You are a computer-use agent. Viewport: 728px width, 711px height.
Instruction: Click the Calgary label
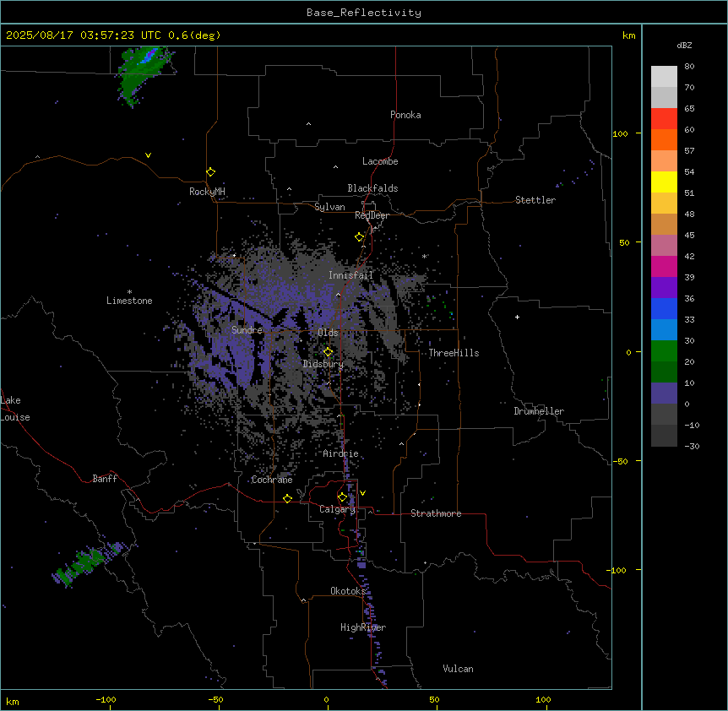coord(337,509)
